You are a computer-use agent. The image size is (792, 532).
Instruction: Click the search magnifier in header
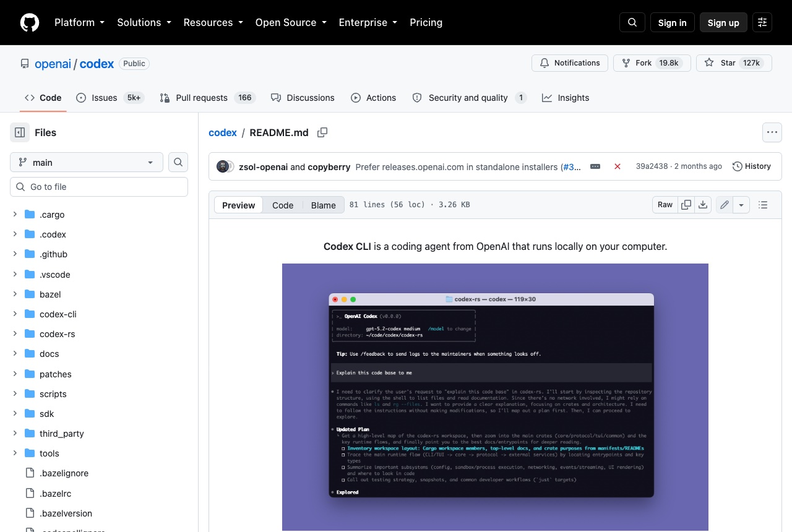(x=632, y=22)
